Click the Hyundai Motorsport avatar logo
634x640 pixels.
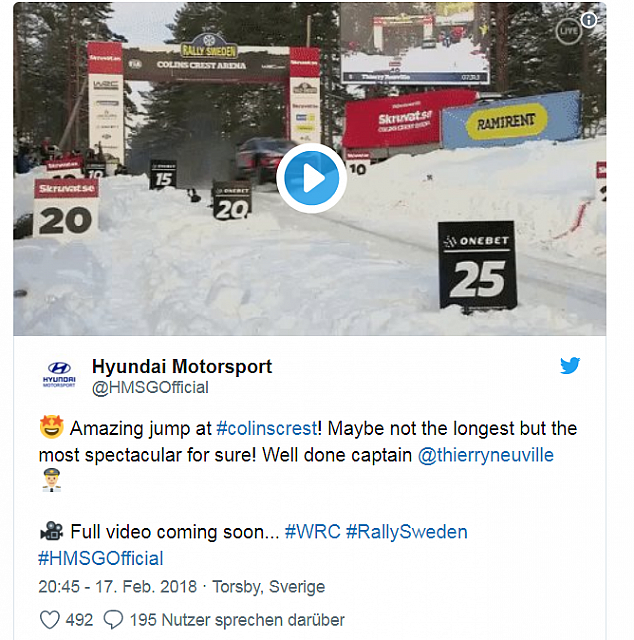pyautogui.click(x=59, y=374)
